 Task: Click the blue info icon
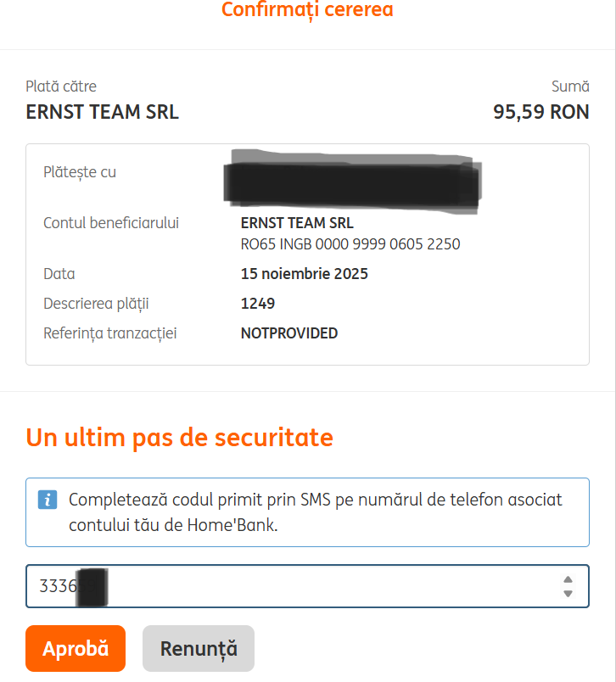click(x=48, y=500)
